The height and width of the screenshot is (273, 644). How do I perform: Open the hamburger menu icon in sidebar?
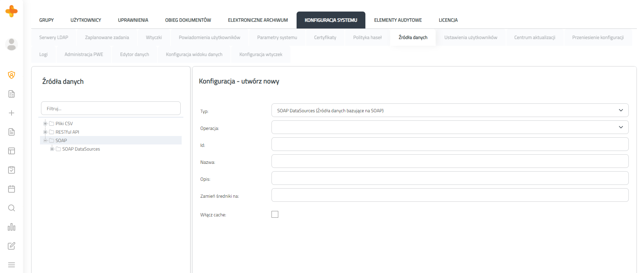(12, 265)
